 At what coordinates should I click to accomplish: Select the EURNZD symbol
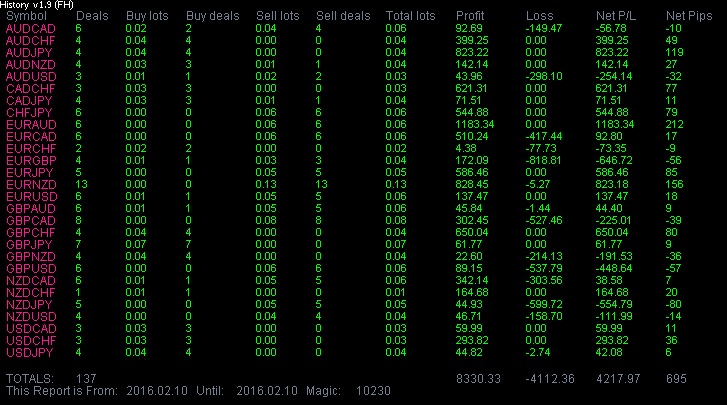point(31,185)
